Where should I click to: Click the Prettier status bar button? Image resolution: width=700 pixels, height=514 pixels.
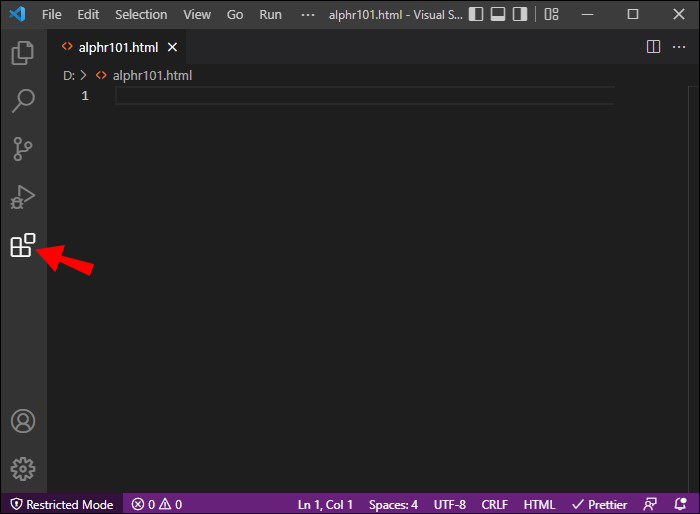tap(600, 504)
